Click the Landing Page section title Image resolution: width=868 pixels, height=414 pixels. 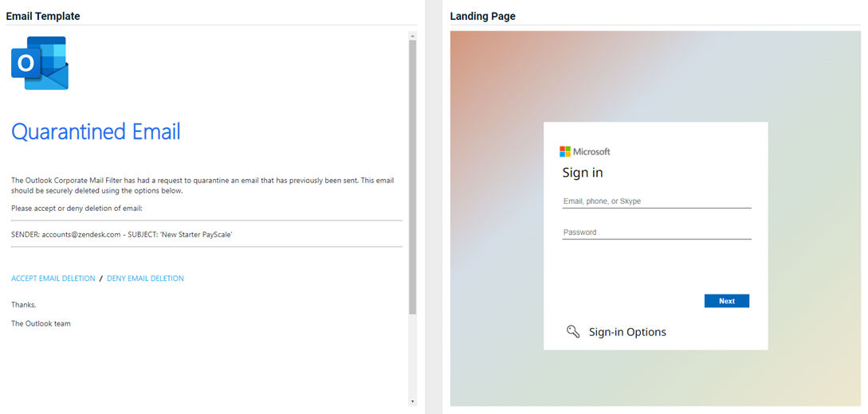coord(483,17)
